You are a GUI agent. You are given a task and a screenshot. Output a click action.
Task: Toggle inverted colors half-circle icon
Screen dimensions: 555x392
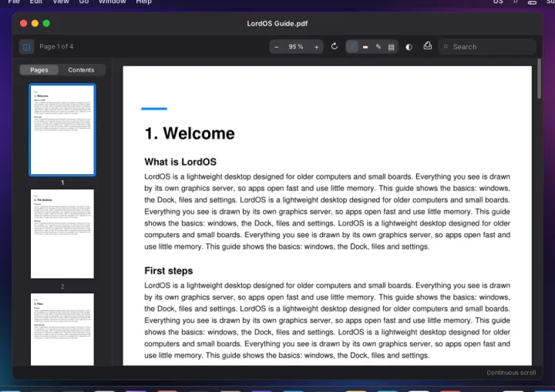pos(409,47)
